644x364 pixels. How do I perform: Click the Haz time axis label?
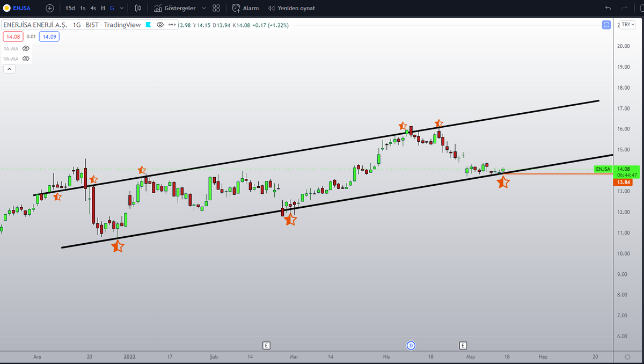point(543,356)
